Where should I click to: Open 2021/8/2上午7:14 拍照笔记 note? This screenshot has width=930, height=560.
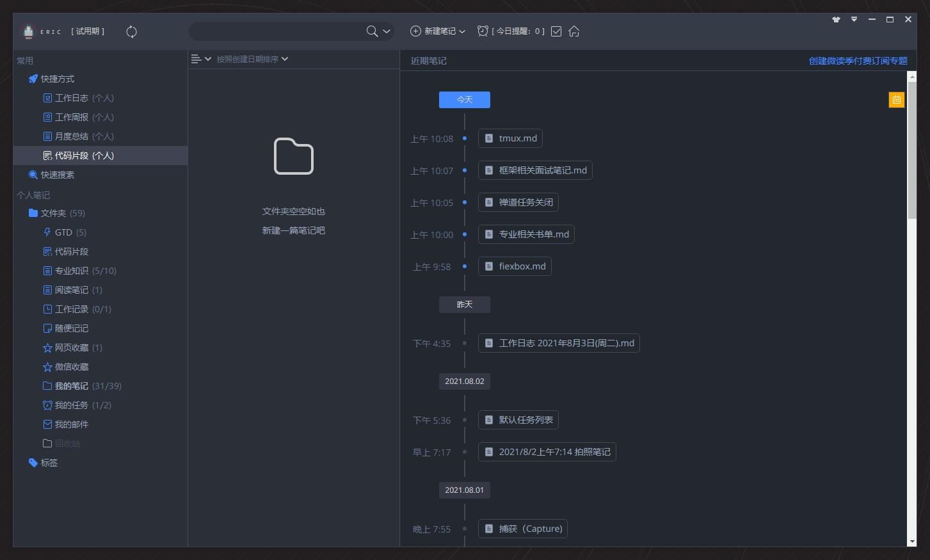point(547,452)
